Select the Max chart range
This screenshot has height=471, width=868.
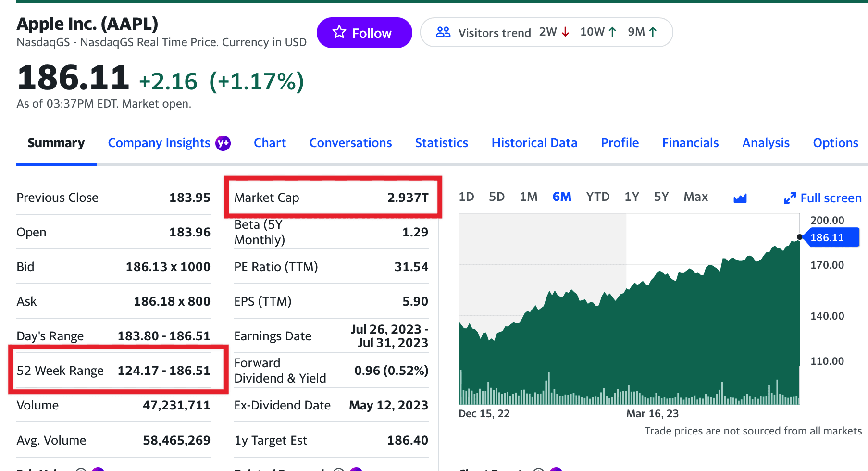pos(695,197)
